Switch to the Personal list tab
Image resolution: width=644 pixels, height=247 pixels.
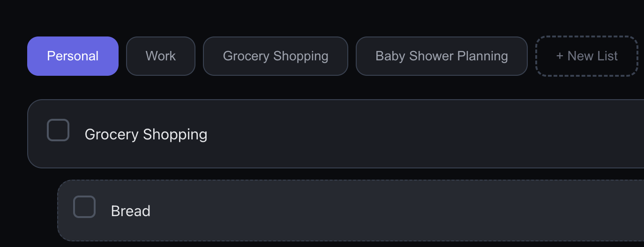(73, 56)
